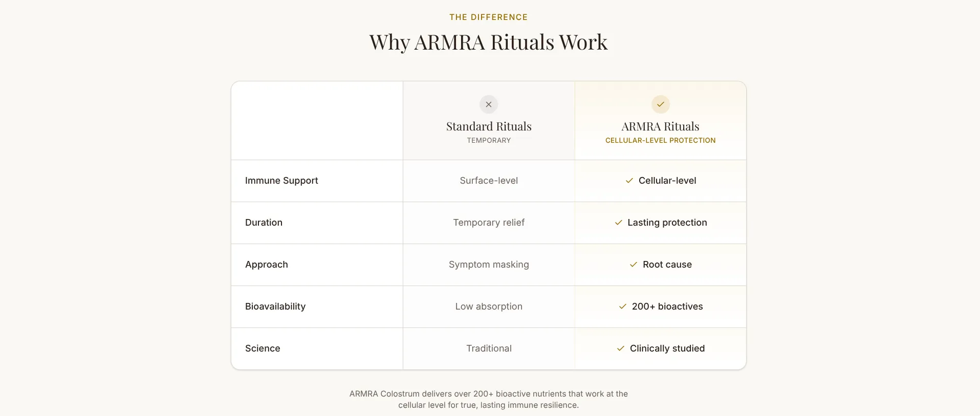Click the Low absorption cell

point(489,306)
